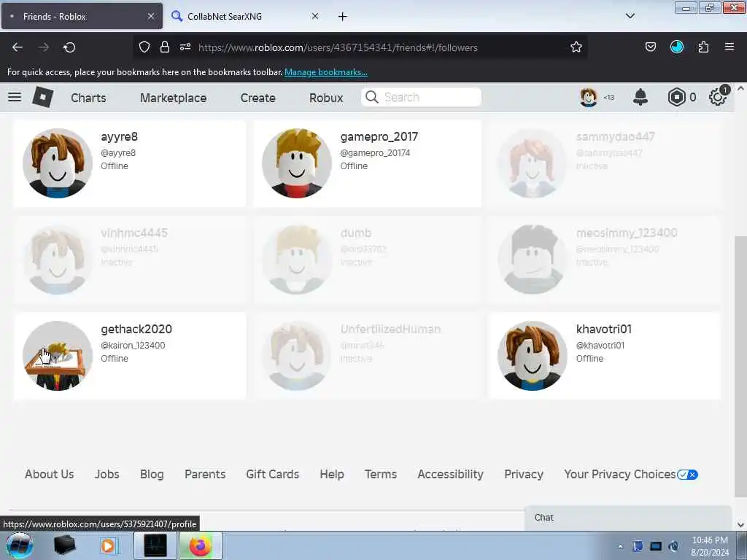Expand the list all tabs chevron

630,16
